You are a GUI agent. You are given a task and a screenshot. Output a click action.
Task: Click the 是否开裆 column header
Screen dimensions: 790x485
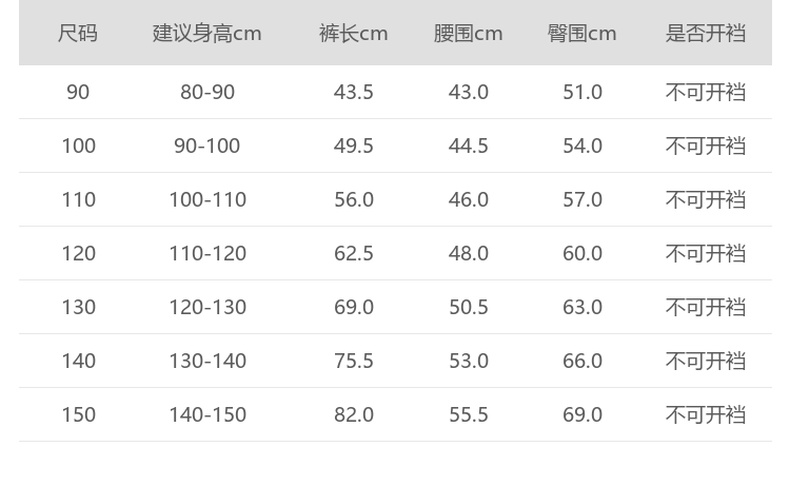(x=706, y=33)
